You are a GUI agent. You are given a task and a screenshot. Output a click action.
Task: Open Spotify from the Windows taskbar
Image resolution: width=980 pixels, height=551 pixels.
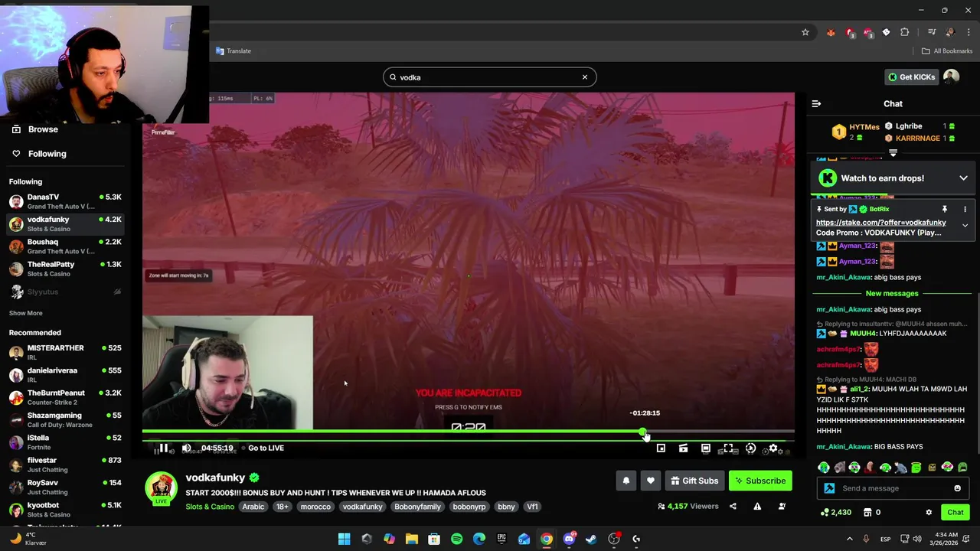[457, 539]
